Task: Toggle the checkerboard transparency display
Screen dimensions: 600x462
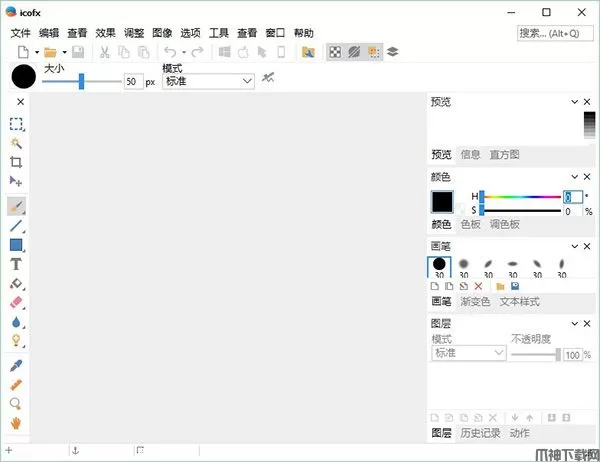Action: pyautogui.click(x=335, y=52)
